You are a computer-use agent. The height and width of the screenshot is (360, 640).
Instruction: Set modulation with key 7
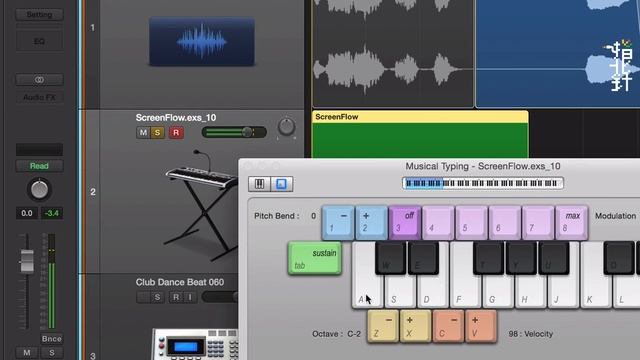(538, 223)
